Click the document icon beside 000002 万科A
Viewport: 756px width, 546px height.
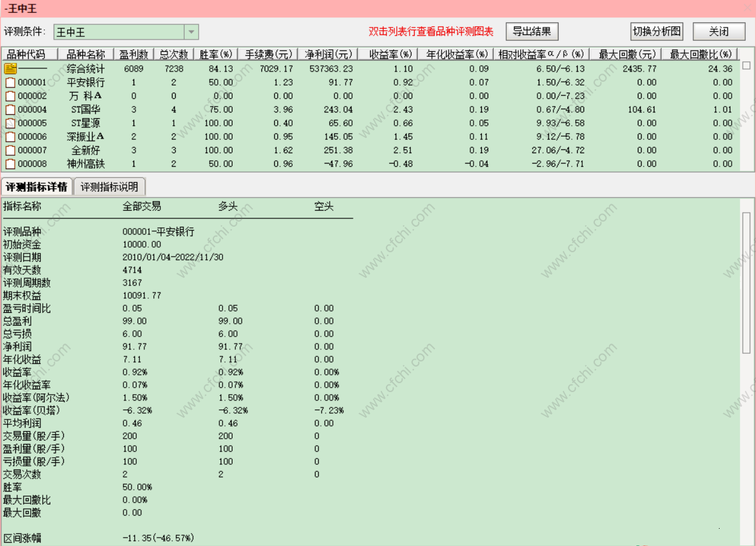[10, 96]
